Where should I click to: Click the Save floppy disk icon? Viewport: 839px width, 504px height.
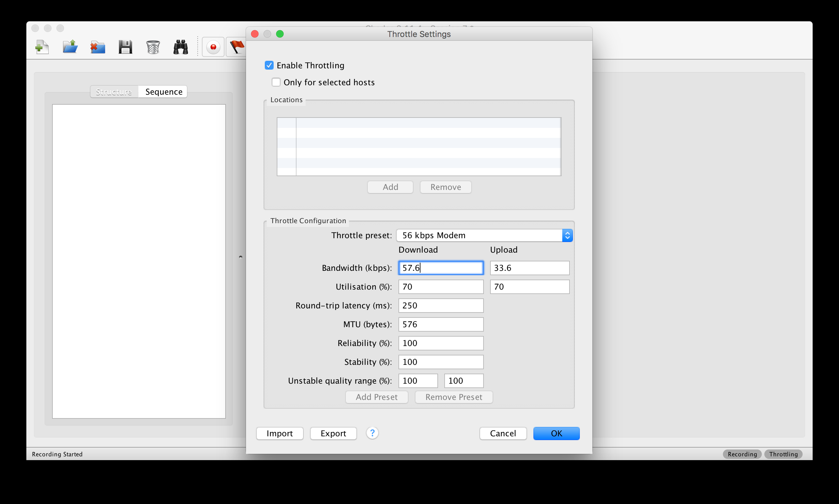[125, 47]
